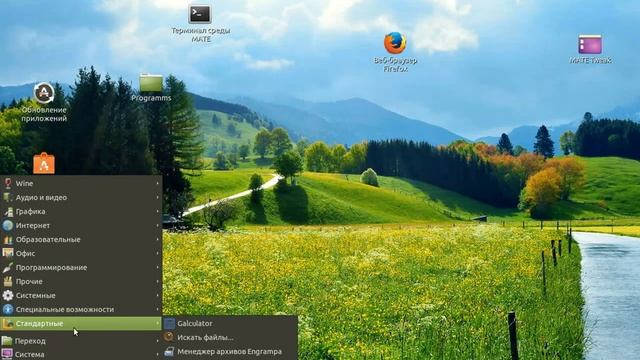Expand the arrow next to Графика
This screenshot has width=640, height=360.
(x=158, y=211)
